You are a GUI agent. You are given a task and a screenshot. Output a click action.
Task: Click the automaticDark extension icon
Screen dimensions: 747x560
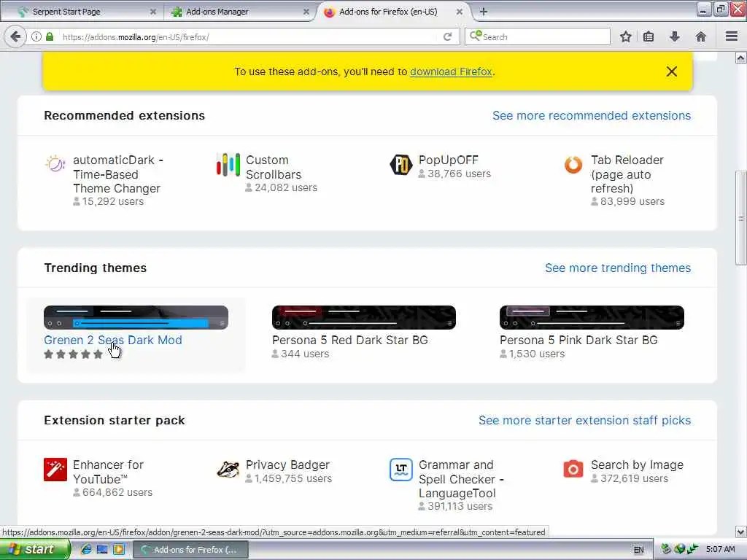click(55, 164)
